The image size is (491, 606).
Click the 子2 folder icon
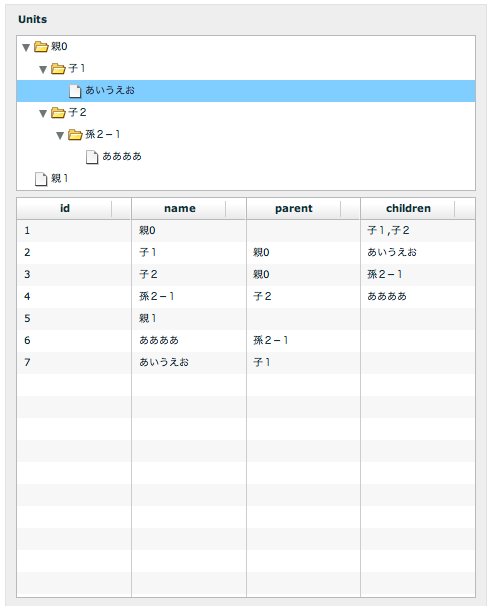(x=58, y=113)
